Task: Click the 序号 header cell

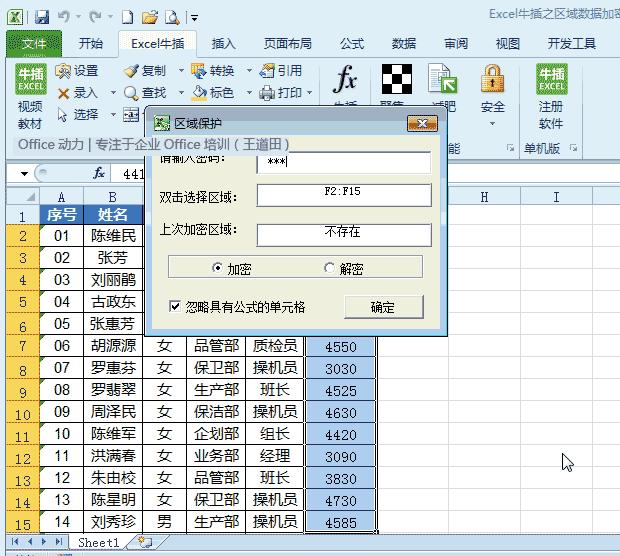Action: 62,215
